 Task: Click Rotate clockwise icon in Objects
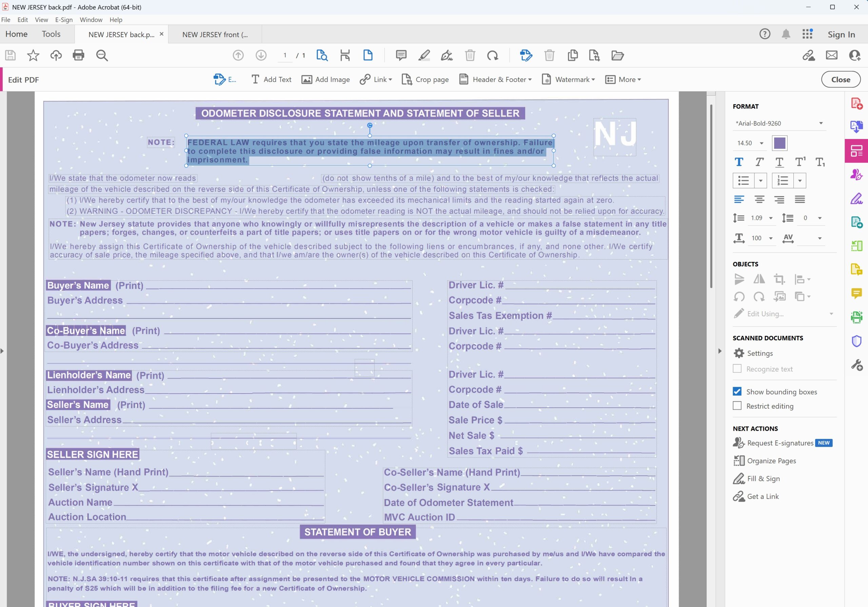[x=759, y=297]
